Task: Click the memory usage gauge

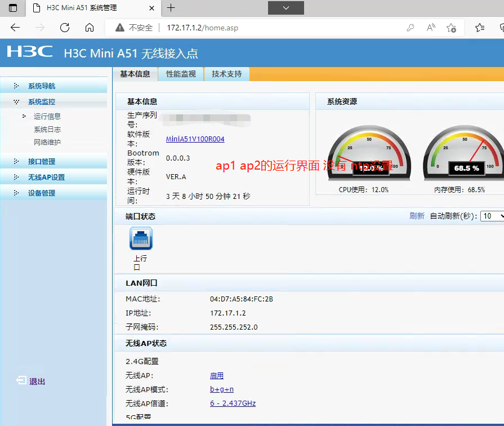Action: (x=464, y=152)
